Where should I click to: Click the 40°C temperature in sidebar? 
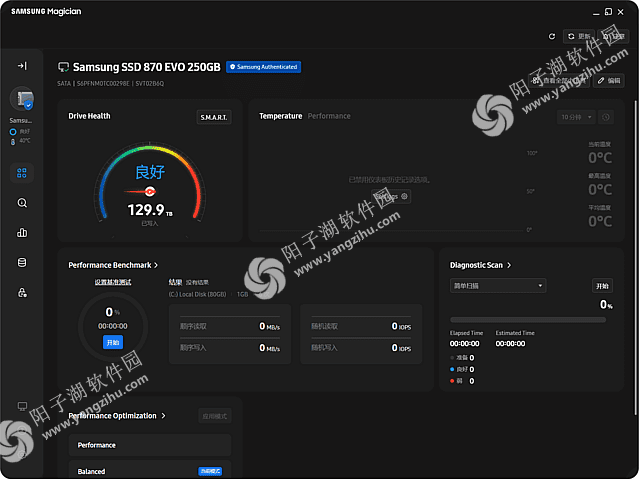(x=24, y=141)
